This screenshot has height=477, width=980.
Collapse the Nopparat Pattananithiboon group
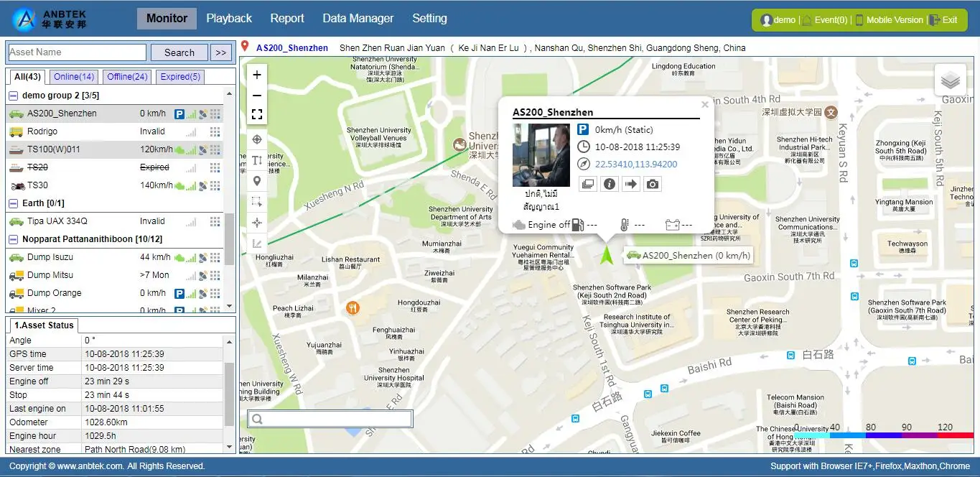point(13,239)
